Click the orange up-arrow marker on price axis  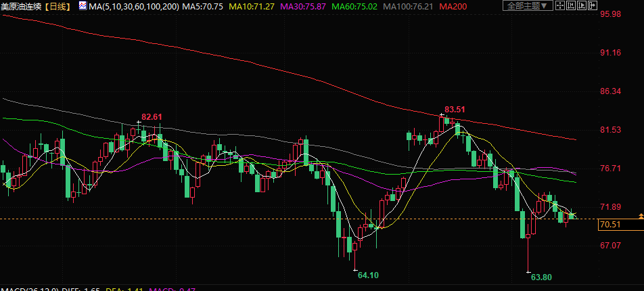click(640, 215)
